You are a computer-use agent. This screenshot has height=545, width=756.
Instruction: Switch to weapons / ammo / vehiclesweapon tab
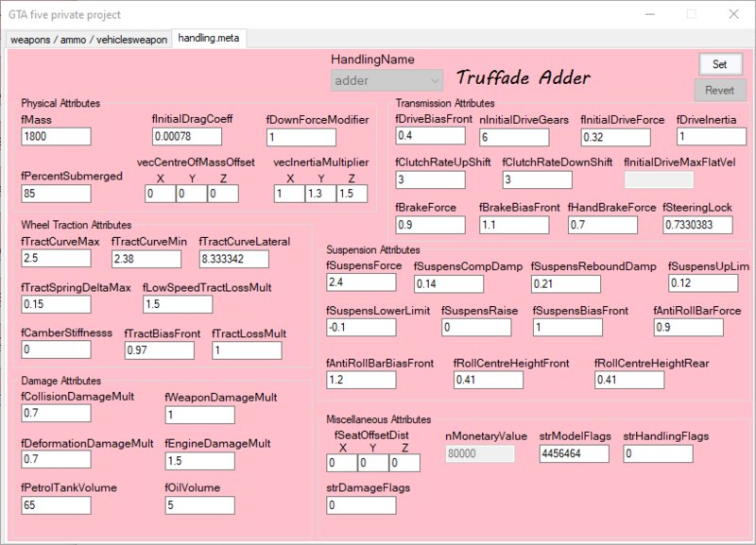coord(88,40)
